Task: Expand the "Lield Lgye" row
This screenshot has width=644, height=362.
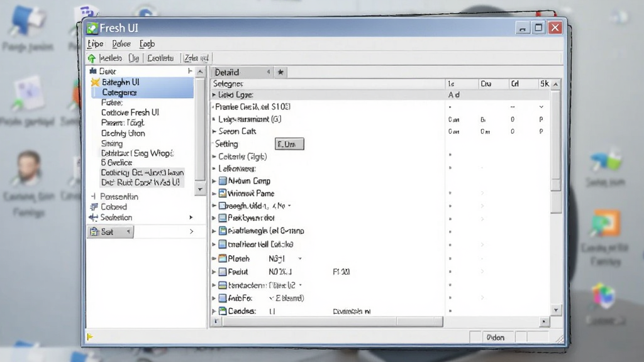Action: (214, 95)
